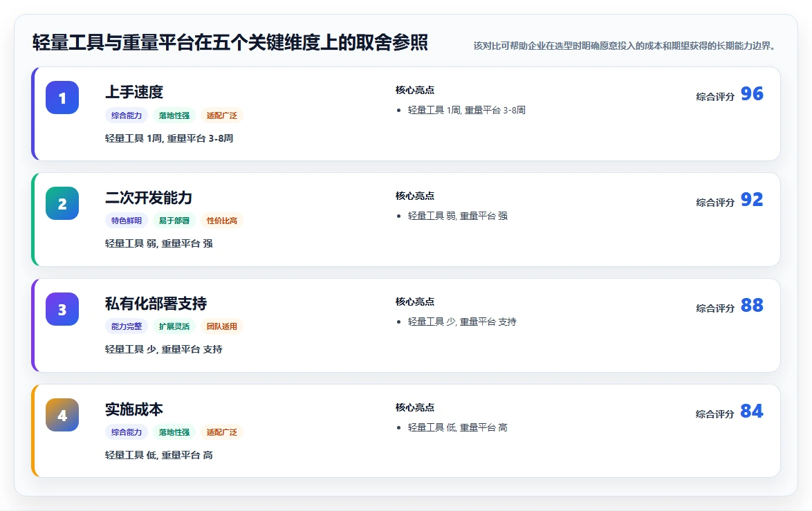Click the score 92
This screenshot has width=812, height=511.
[x=752, y=199]
